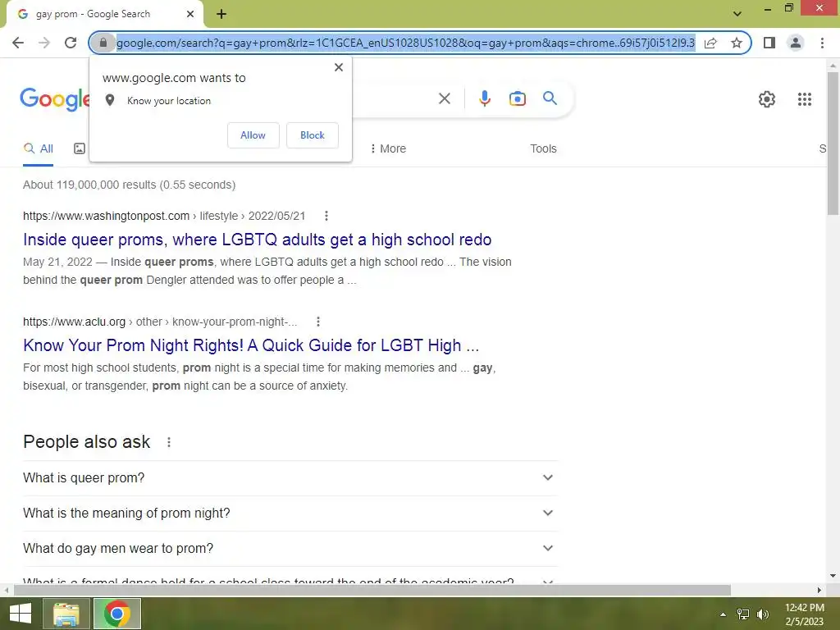This screenshot has height=630, width=840.
Task: Open the ACLU result options dots
Action: (318, 322)
